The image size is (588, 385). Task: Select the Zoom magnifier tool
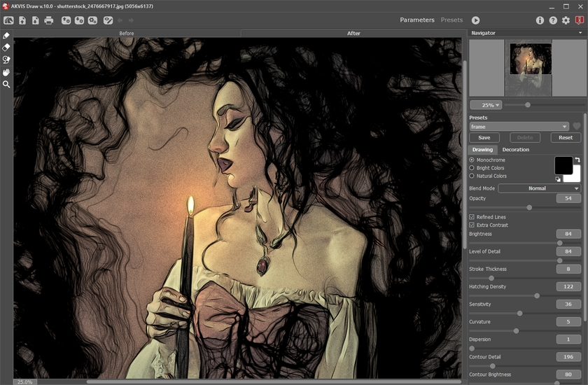[6, 84]
